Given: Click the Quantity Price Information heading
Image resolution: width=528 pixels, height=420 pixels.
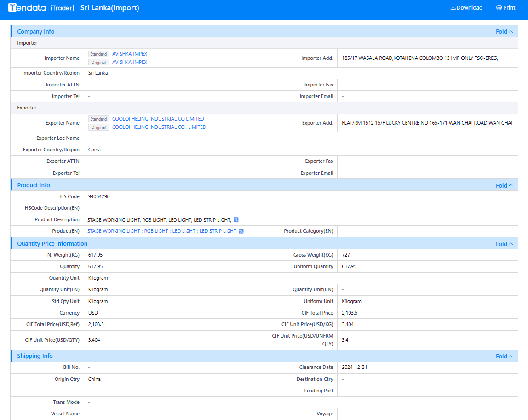Looking at the screenshot, I should coord(52,243).
